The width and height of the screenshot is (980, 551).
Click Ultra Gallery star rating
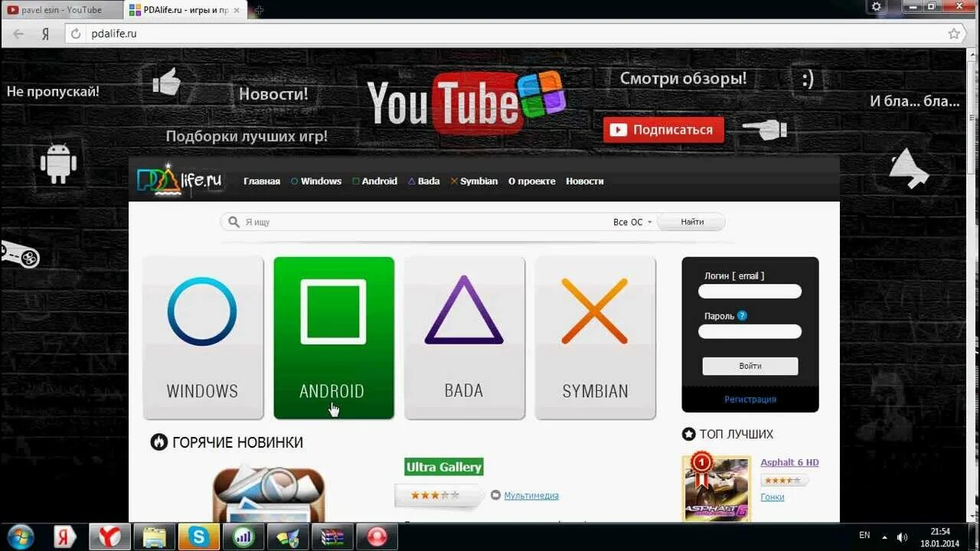point(435,495)
